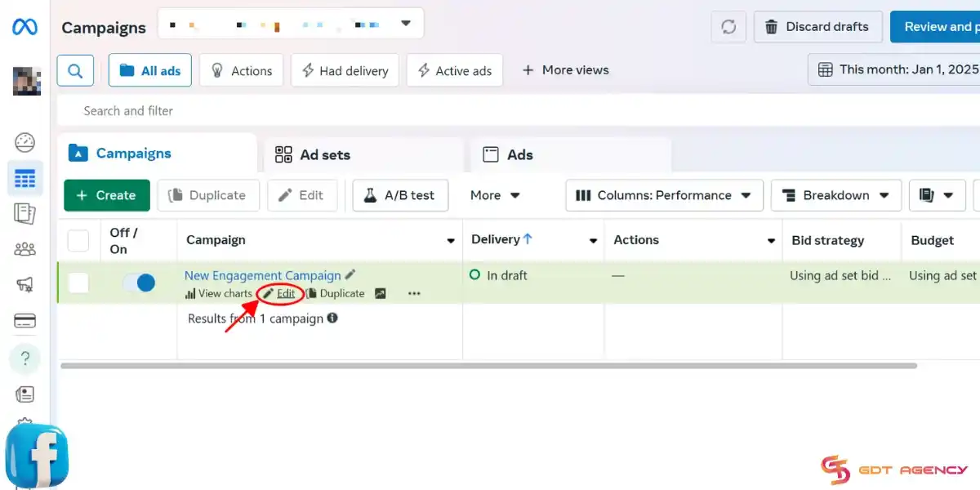Open the New Engagement Campaign link
Viewport: 980px width, 490px height.
pyautogui.click(x=263, y=275)
